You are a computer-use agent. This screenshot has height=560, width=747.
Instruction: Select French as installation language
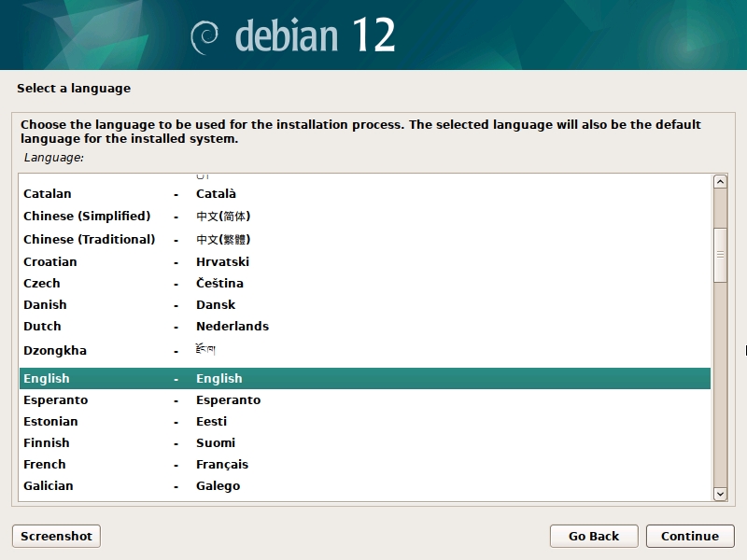pyautogui.click(x=45, y=465)
